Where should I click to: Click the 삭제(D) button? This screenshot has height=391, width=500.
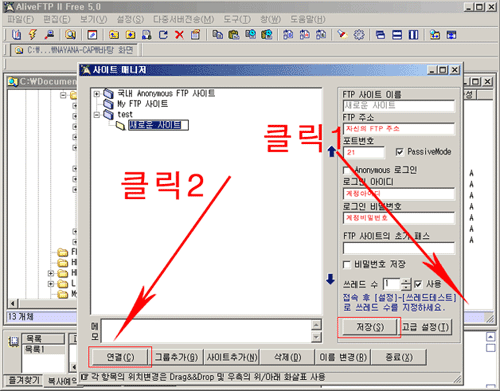pos(288,357)
